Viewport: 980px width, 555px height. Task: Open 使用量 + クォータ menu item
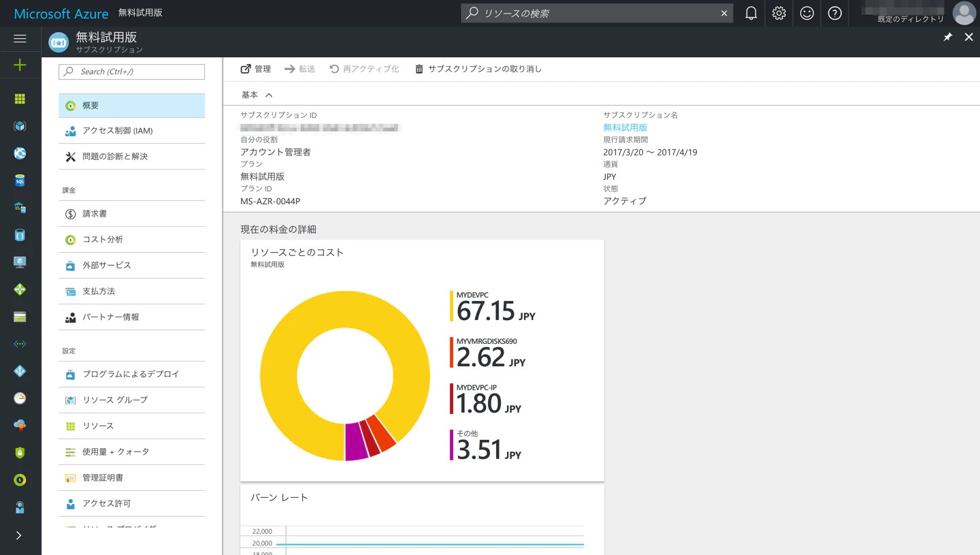click(x=131, y=452)
